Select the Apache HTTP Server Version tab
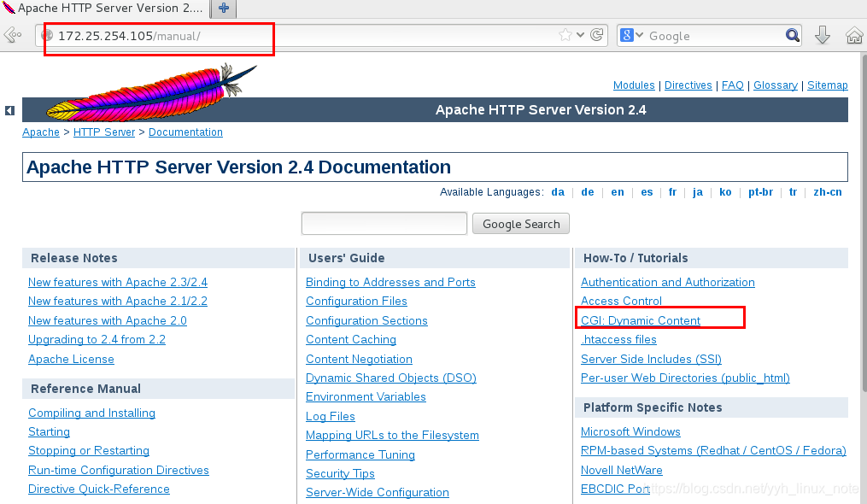 coord(104,9)
